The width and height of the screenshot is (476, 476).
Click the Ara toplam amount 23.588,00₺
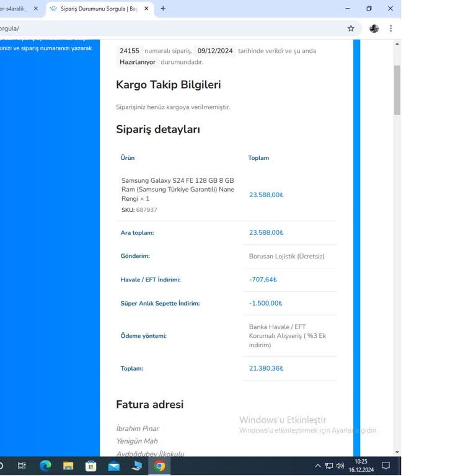[266, 232]
